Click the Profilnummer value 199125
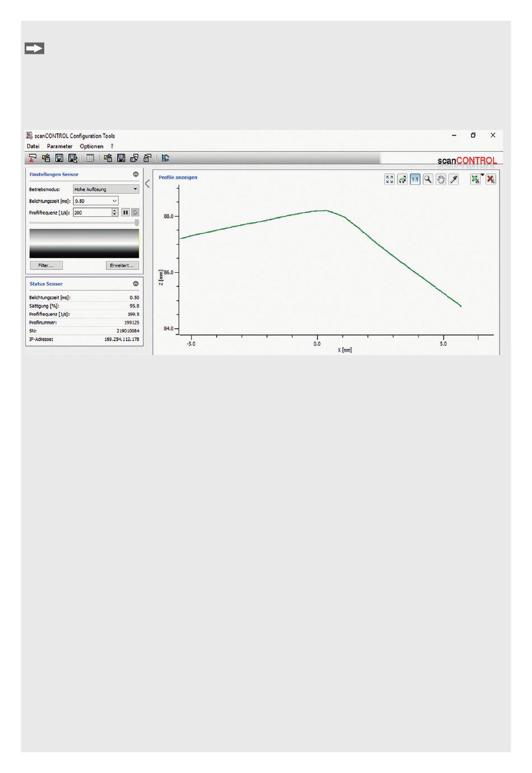Image resolution: width=532 pixels, height=773 pixels. [x=132, y=323]
